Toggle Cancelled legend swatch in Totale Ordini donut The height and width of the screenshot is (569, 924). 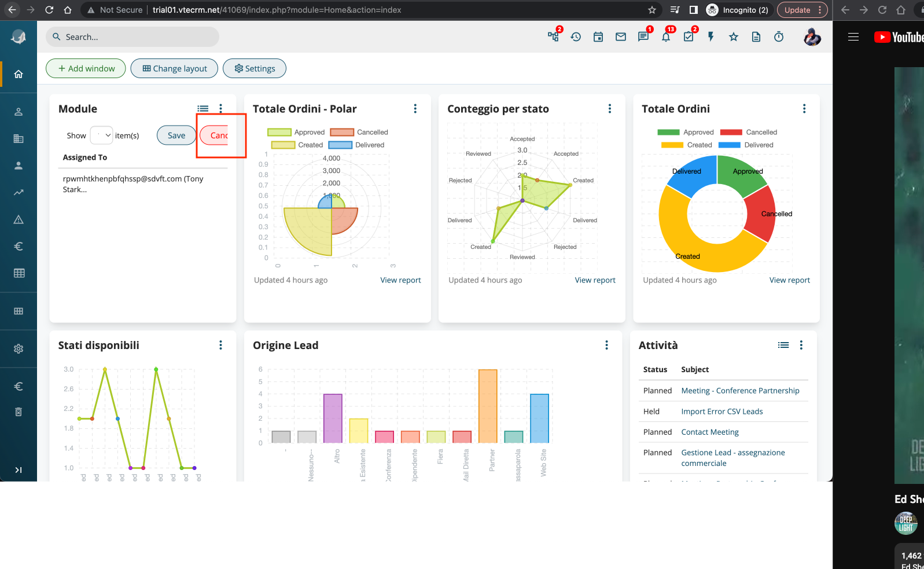[731, 133]
